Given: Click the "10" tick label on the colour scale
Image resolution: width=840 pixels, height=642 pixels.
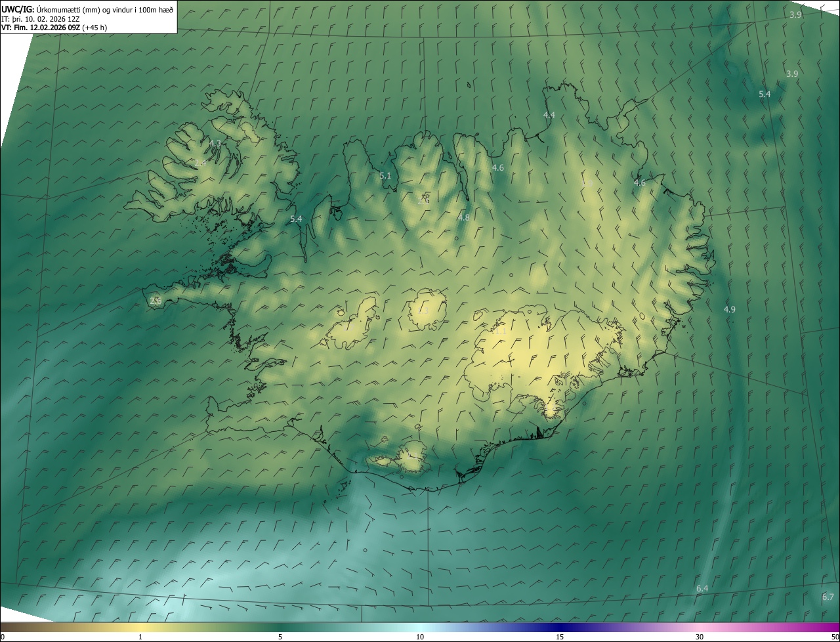Looking at the screenshot, I should coord(420,637).
